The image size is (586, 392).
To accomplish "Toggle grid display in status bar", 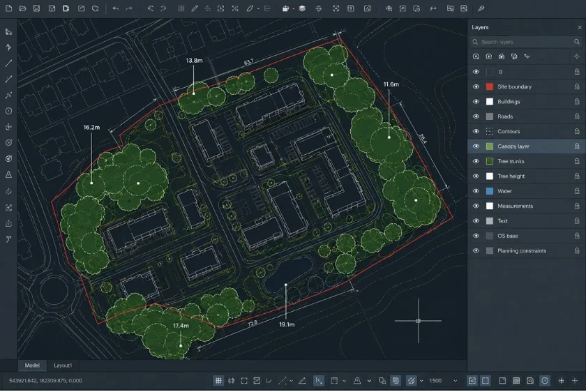I will (x=218, y=381).
